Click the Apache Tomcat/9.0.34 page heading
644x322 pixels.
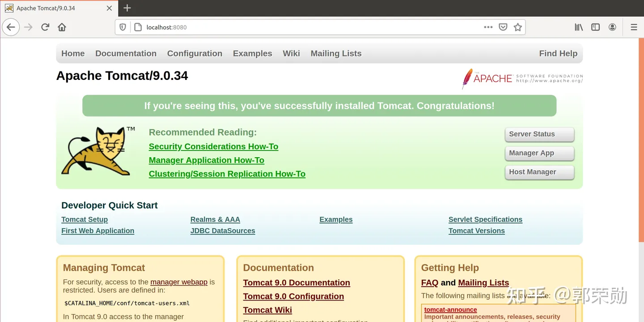click(122, 76)
